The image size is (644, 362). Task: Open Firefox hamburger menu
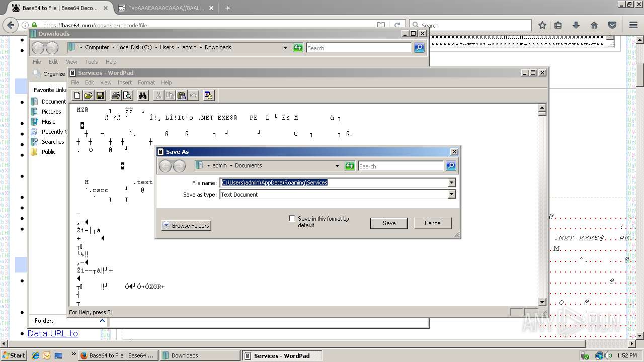point(633,25)
